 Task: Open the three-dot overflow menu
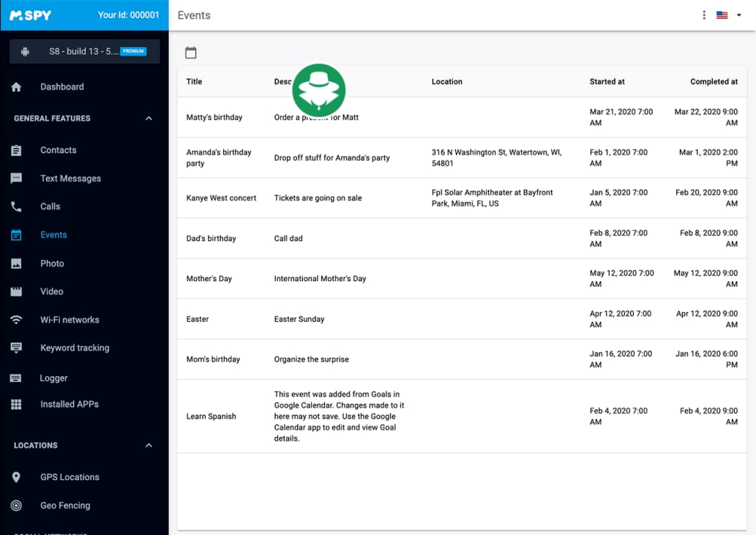[x=703, y=15]
